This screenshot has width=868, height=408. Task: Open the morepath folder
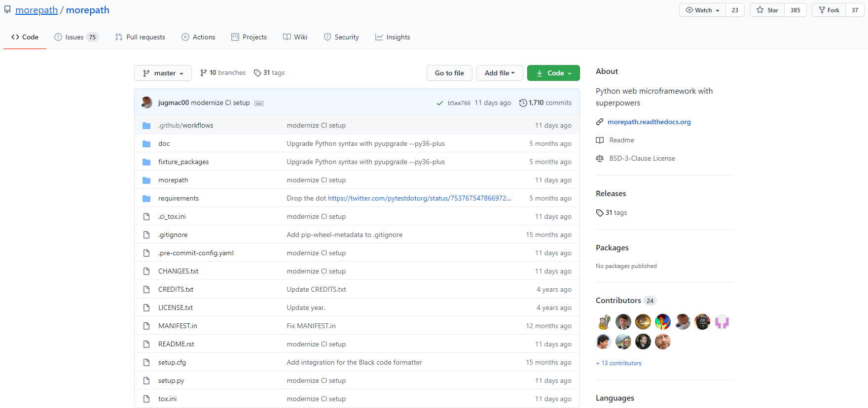[173, 180]
